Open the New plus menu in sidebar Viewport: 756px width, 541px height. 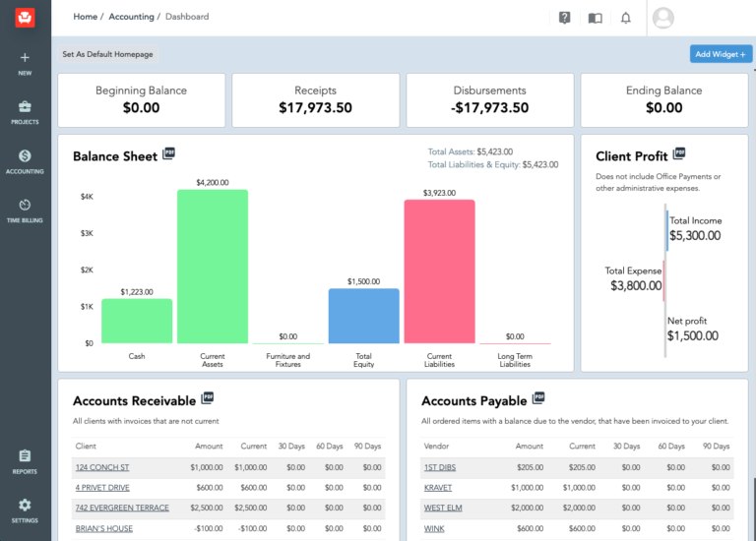[x=25, y=64]
